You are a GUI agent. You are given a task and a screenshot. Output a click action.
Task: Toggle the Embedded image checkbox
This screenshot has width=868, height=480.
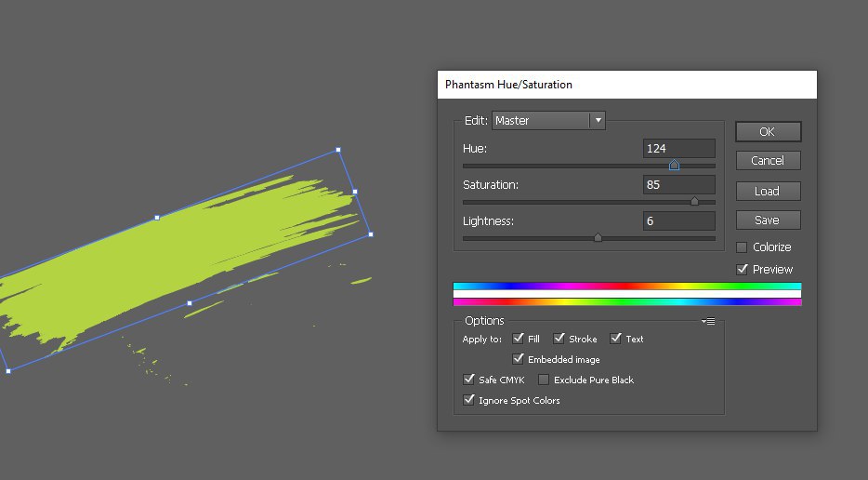tap(519, 359)
